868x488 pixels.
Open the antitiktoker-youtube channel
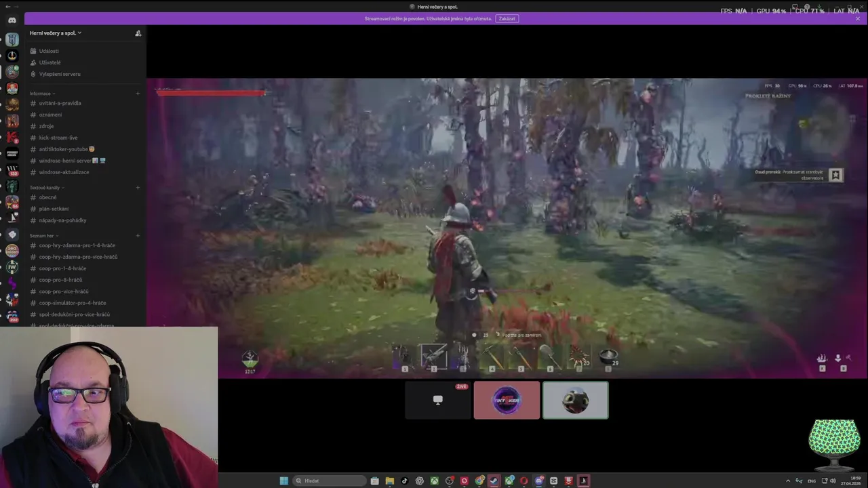point(85,149)
